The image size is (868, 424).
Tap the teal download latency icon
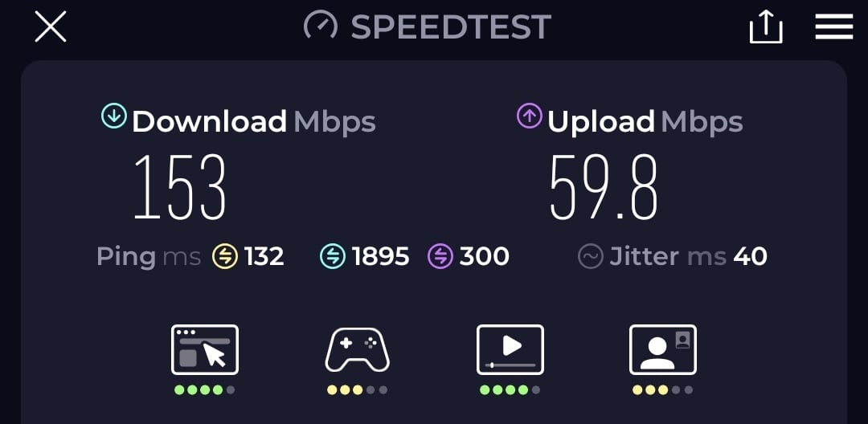pos(333,256)
